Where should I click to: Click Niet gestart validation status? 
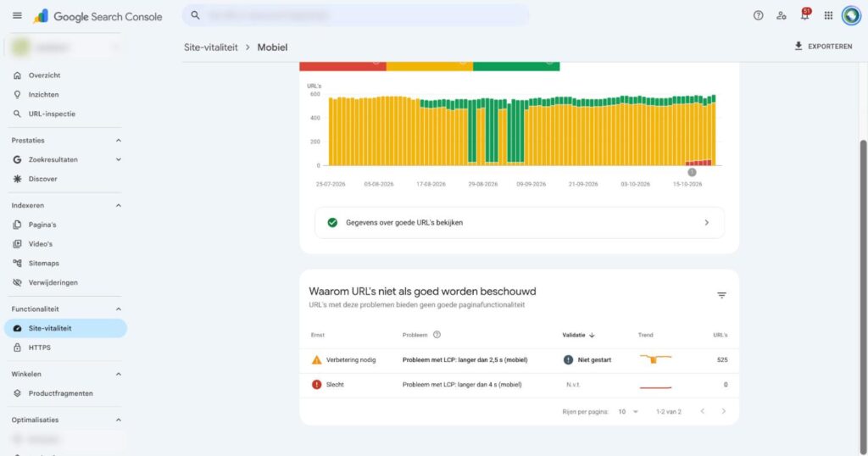click(x=587, y=359)
